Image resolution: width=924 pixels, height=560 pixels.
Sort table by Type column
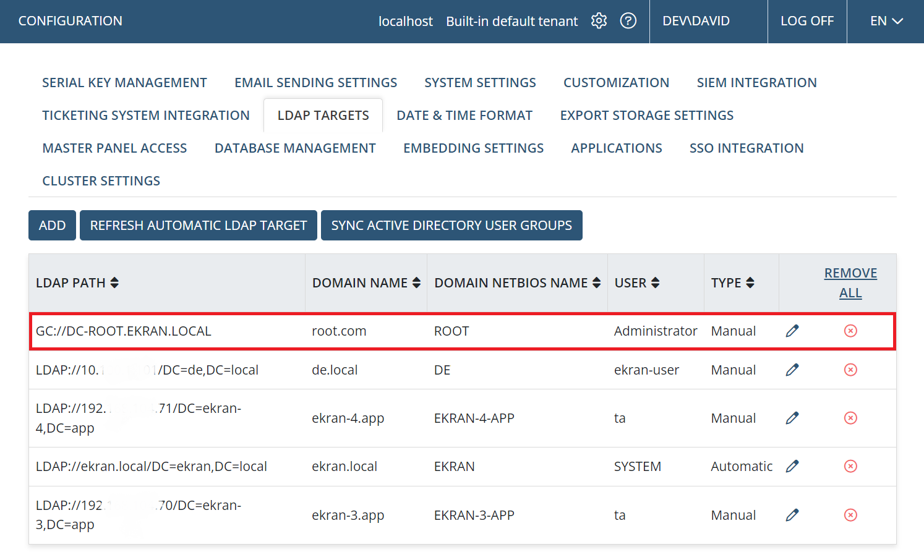coord(733,283)
